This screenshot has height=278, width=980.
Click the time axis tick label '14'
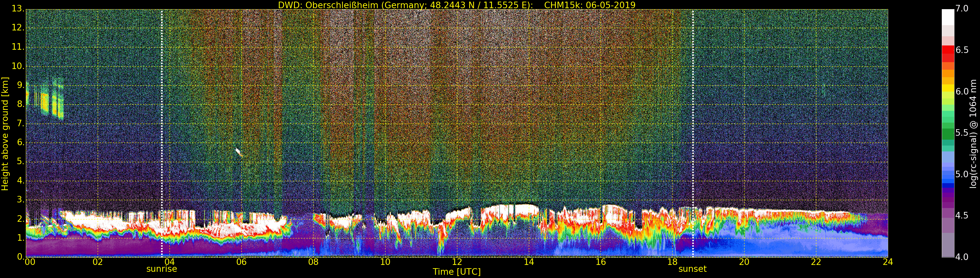529,262
